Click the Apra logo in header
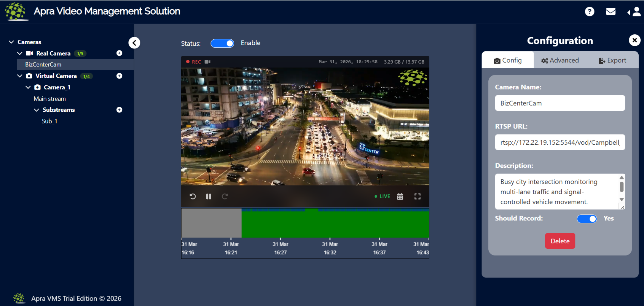Image resolution: width=644 pixels, height=306 pixels. (16, 11)
